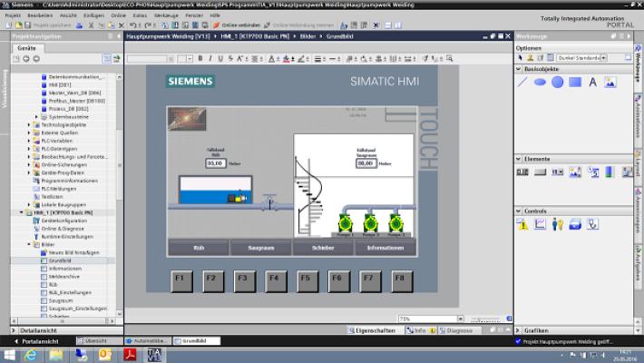Select the Recipe view control
This screenshot has width=644, height=363.
575,224
